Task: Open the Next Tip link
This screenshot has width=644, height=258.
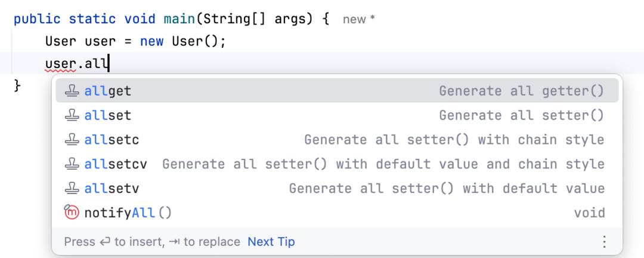Action: tap(271, 242)
